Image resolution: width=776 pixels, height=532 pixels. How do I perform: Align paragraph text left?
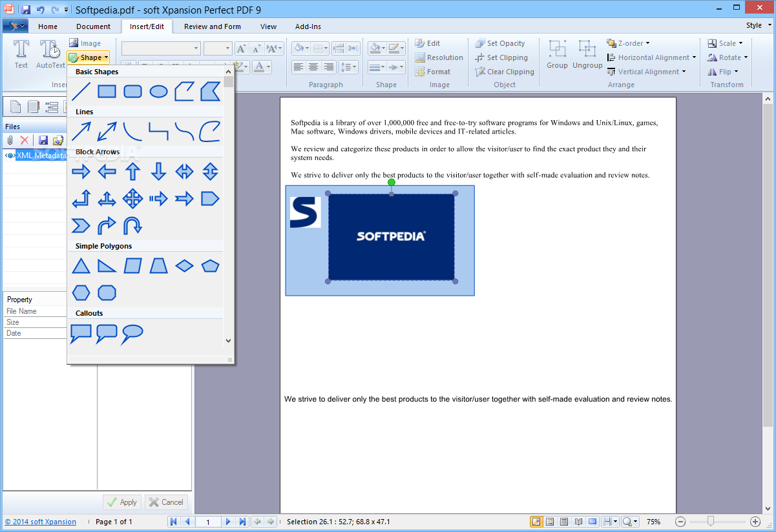coord(298,66)
